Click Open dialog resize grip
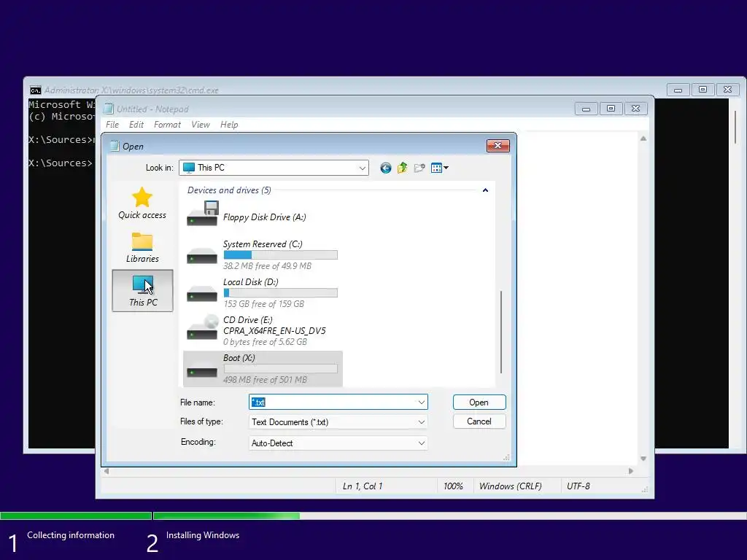Screen dimensions: 747x560 tap(506, 458)
